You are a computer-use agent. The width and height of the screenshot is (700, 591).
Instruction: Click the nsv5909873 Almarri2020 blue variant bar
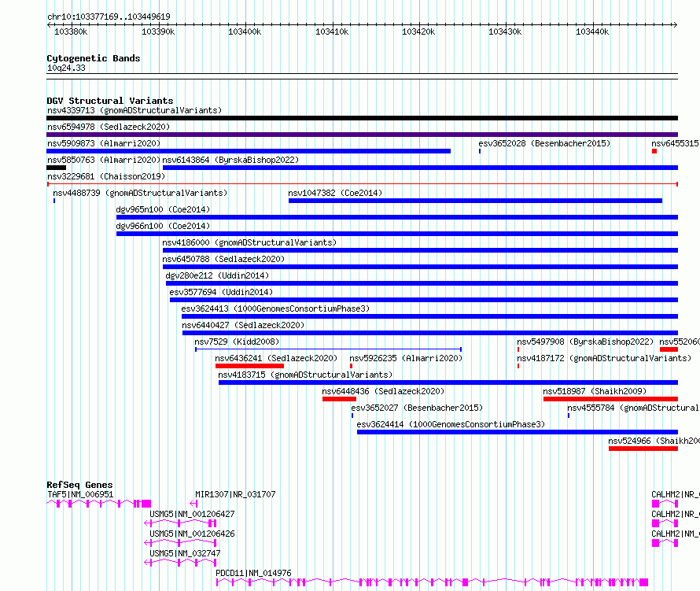point(249,151)
